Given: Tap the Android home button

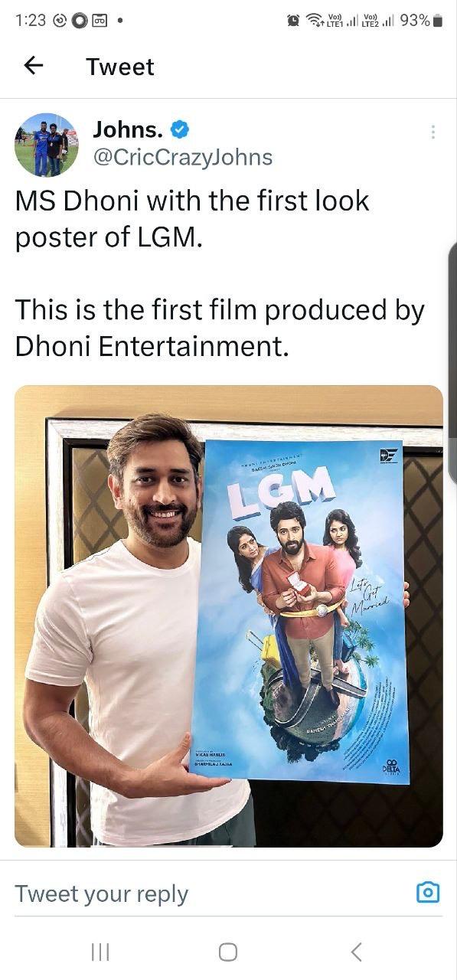Looking at the screenshot, I should pyautogui.click(x=228, y=952).
